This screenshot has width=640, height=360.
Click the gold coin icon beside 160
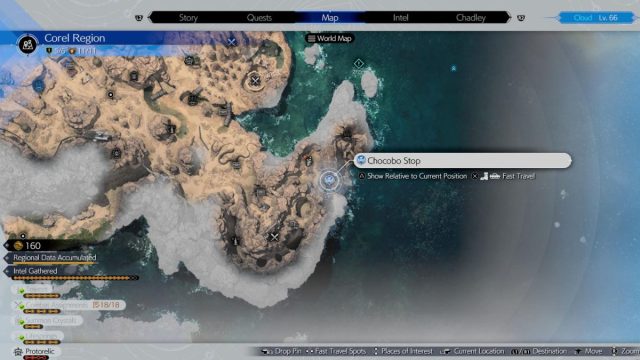point(18,245)
